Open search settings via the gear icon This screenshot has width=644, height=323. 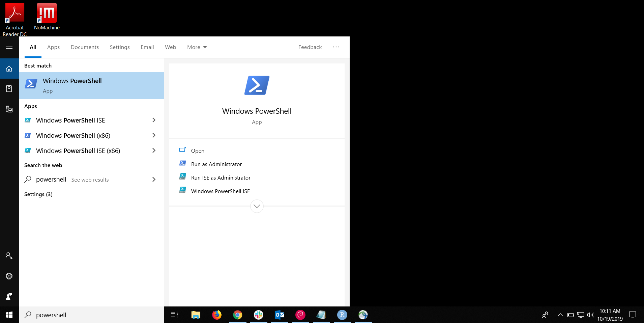tap(9, 276)
